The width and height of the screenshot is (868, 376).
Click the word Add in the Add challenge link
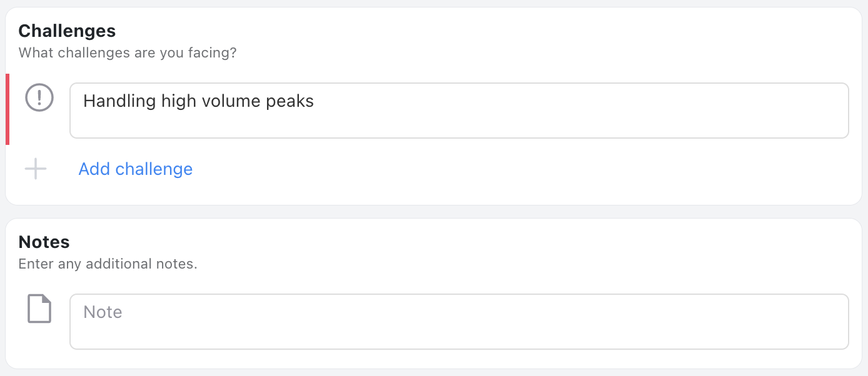(94, 169)
